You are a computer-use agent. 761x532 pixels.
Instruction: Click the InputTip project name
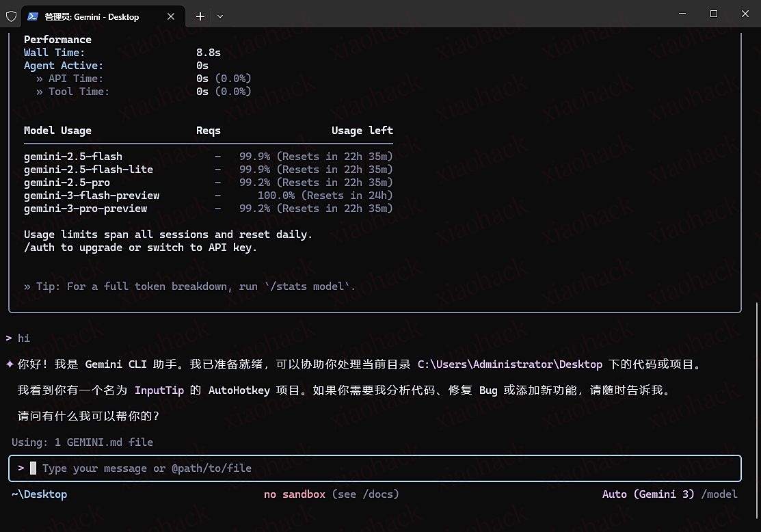tap(159, 390)
